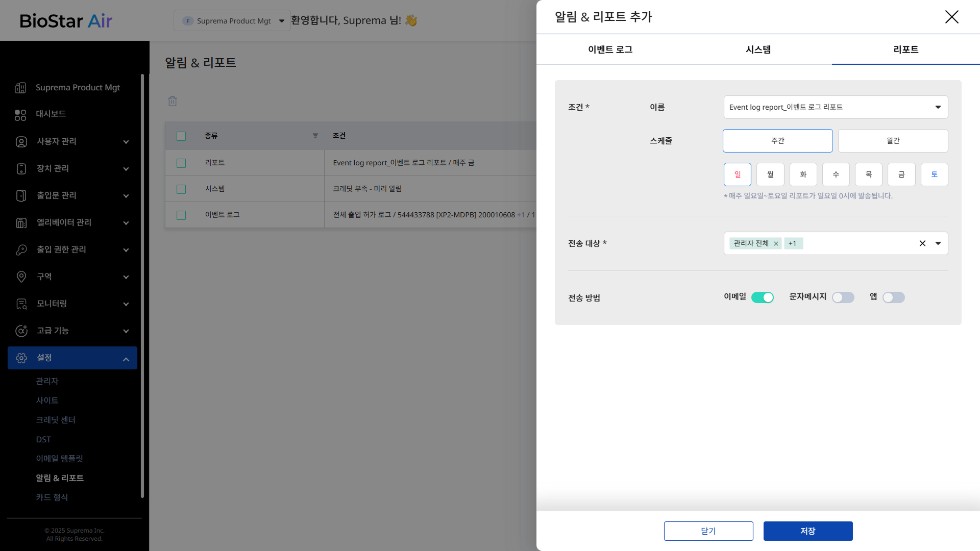Click the dashboard icon in sidebar
This screenshot has height=551, width=980.
[x=20, y=115]
